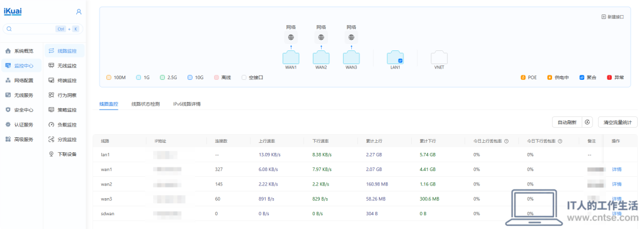Select 线路监控 submenu icon

pos(52,51)
